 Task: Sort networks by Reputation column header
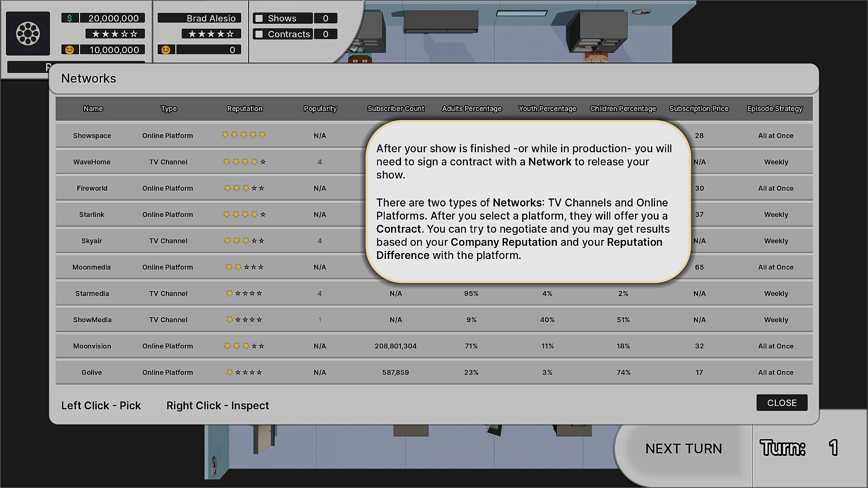click(x=245, y=108)
